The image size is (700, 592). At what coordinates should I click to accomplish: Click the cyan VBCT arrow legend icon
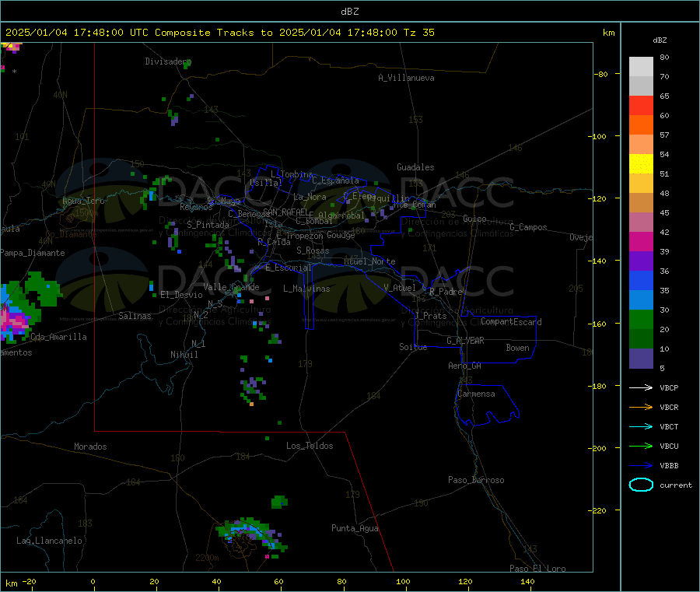point(641,427)
